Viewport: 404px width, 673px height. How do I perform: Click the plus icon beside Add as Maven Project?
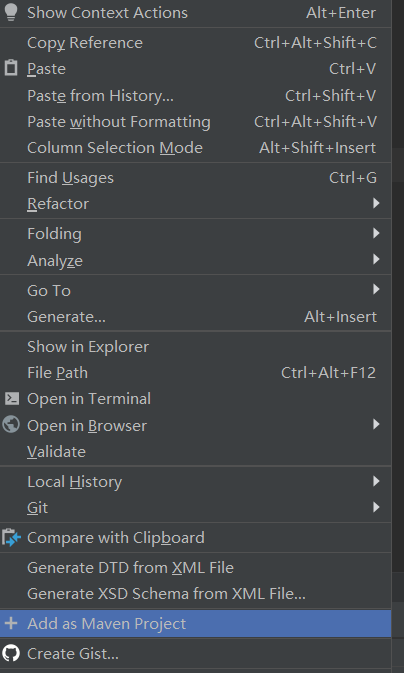[x=10, y=623]
